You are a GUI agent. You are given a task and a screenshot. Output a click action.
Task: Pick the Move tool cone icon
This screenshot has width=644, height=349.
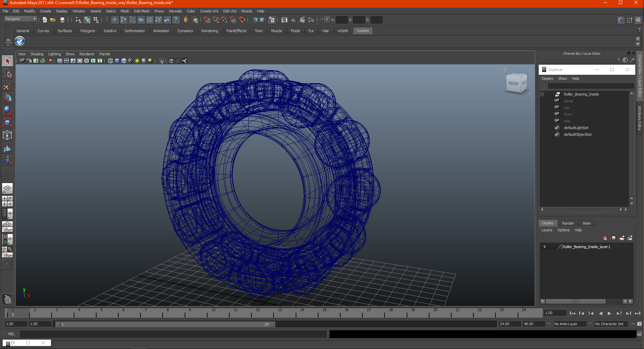point(7,98)
